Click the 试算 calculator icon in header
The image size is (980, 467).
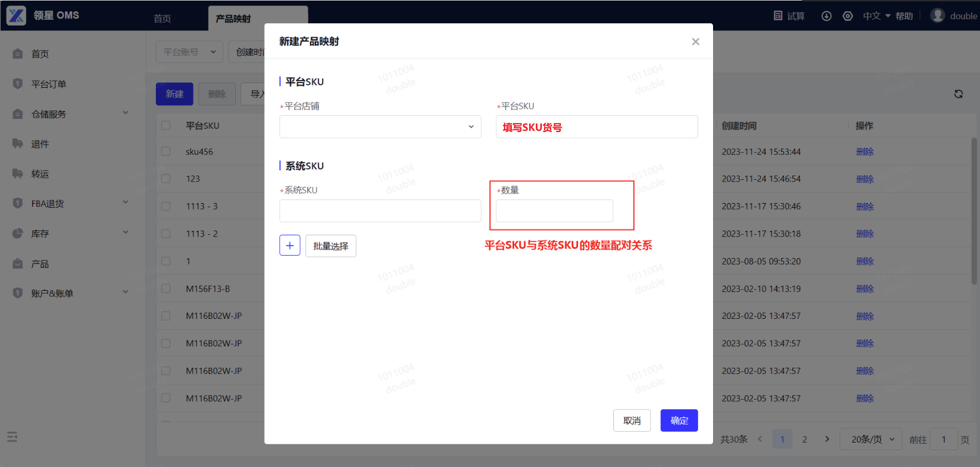click(778, 16)
